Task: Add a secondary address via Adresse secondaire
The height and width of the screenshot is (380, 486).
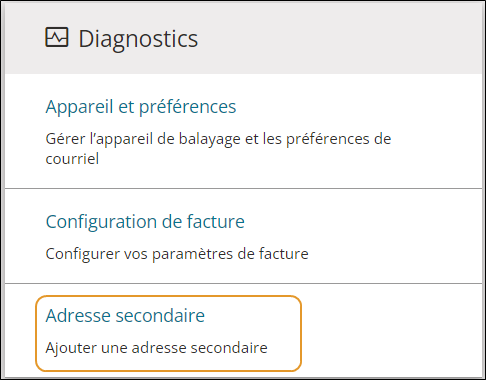Action: pos(125,315)
